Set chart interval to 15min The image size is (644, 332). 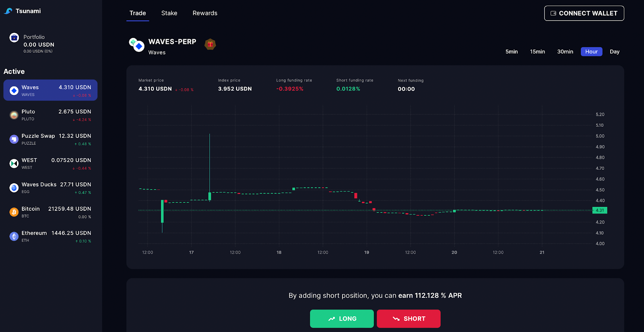click(x=537, y=52)
